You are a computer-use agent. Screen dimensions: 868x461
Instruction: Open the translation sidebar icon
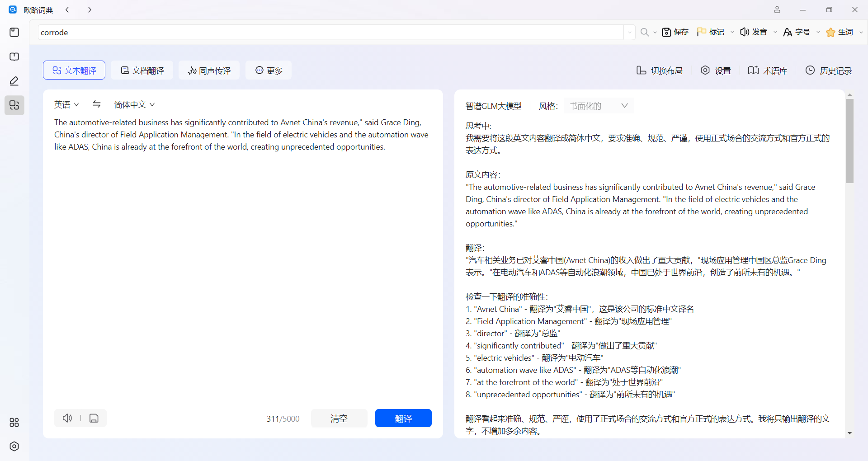point(14,105)
